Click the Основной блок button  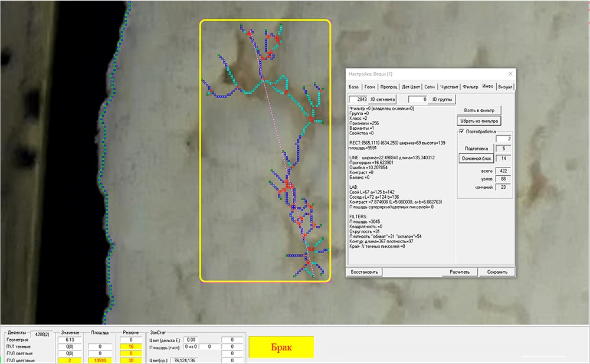pyautogui.click(x=476, y=159)
